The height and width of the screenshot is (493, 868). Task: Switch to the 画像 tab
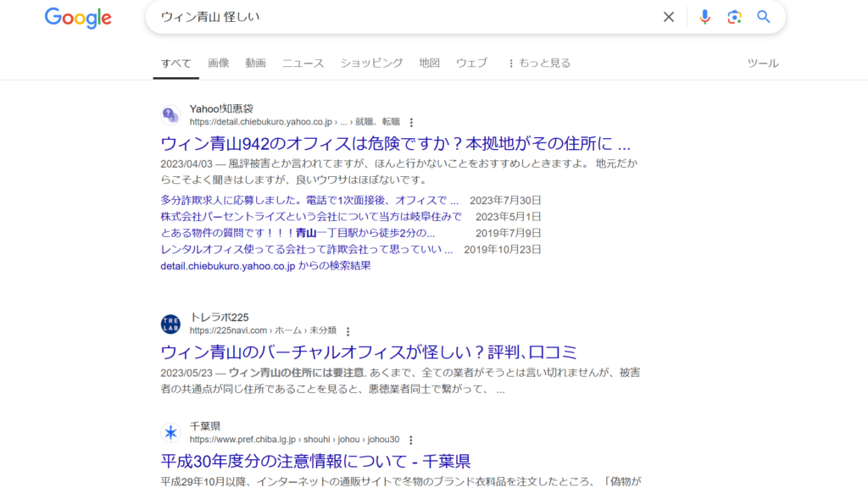[x=219, y=63]
